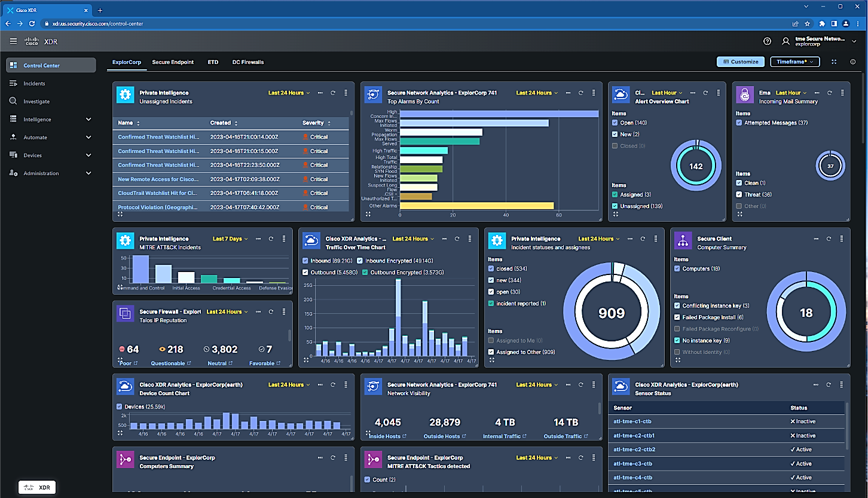The image size is (868, 498).
Task: Click the Customize button
Action: coord(741,62)
